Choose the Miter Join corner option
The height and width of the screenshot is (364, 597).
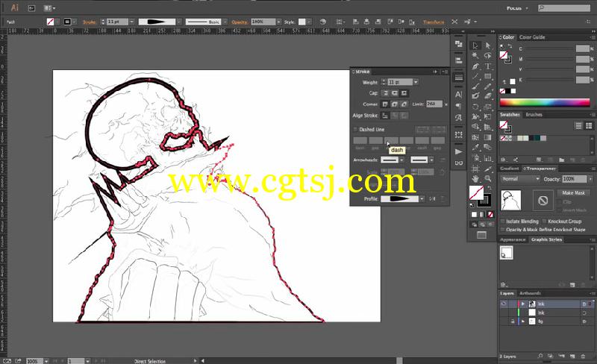pyautogui.click(x=385, y=104)
